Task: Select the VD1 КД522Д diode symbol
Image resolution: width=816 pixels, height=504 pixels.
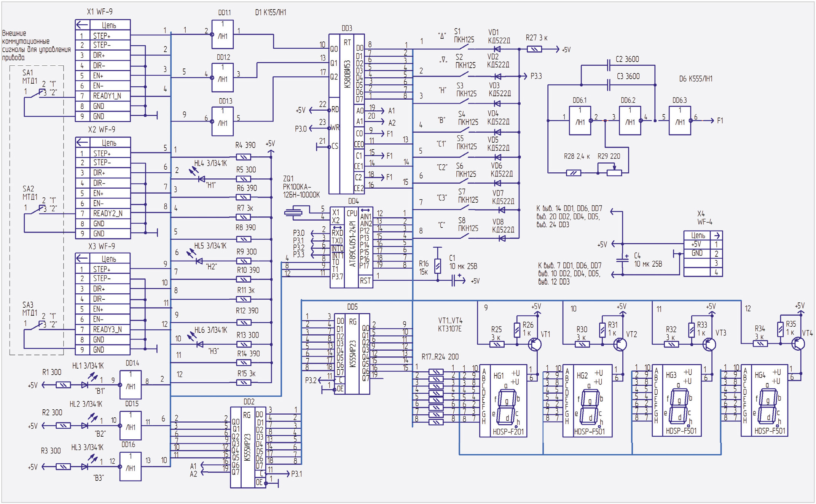Action: pyautogui.click(x=497, y=49)
